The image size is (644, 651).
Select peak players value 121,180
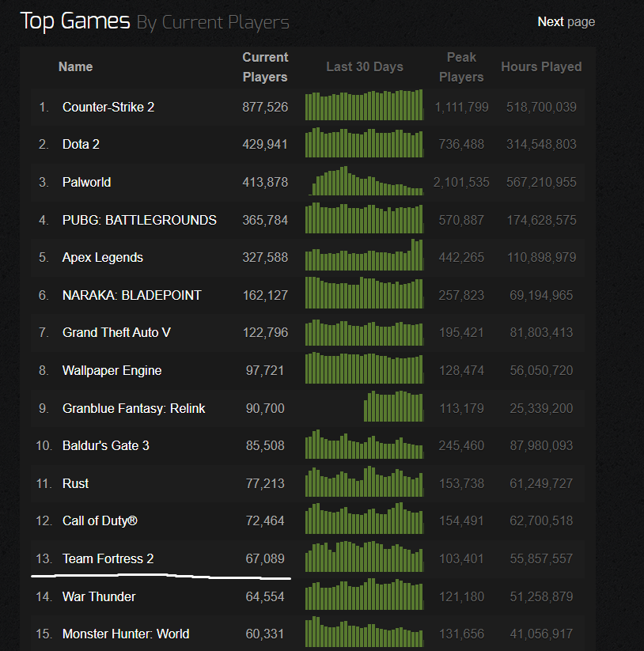point(461,596)
